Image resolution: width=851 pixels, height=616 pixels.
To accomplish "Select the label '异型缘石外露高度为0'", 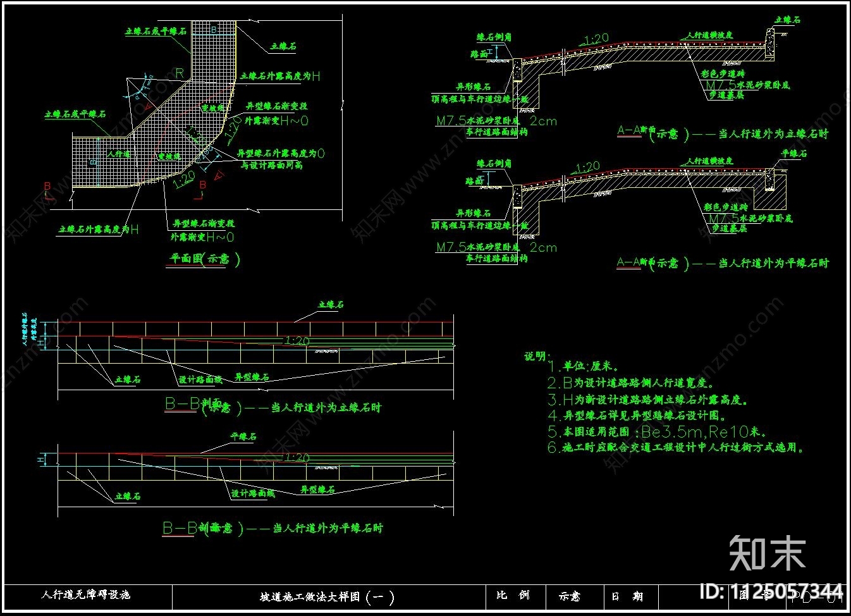I will tap(281, 154).
